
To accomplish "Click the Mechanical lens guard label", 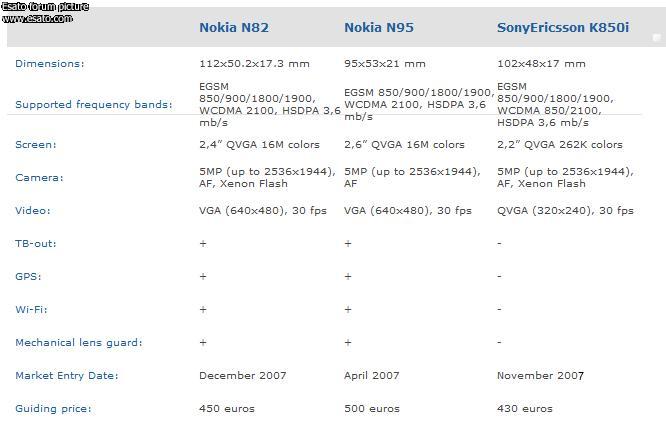I will point(79,342).
